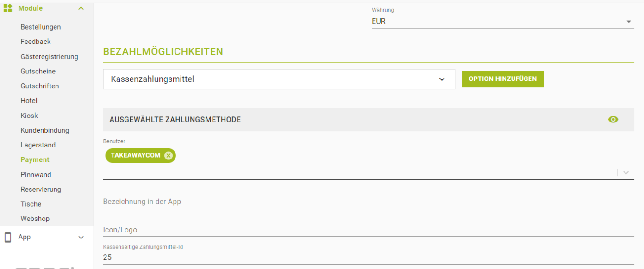Image resolution: width=644 pixels, height=269 pixels.
Task: Open the Währung EUR dropdown
Action: 502,21
